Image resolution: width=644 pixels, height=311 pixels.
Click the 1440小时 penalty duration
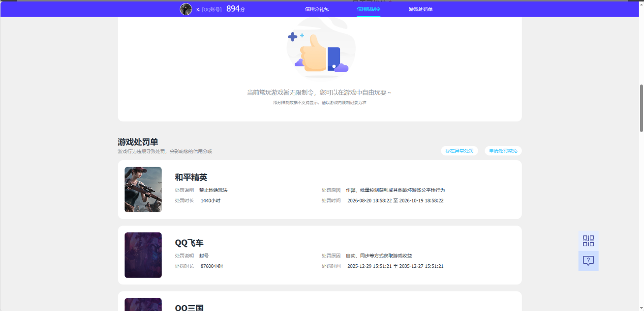(x=211, y=200)
